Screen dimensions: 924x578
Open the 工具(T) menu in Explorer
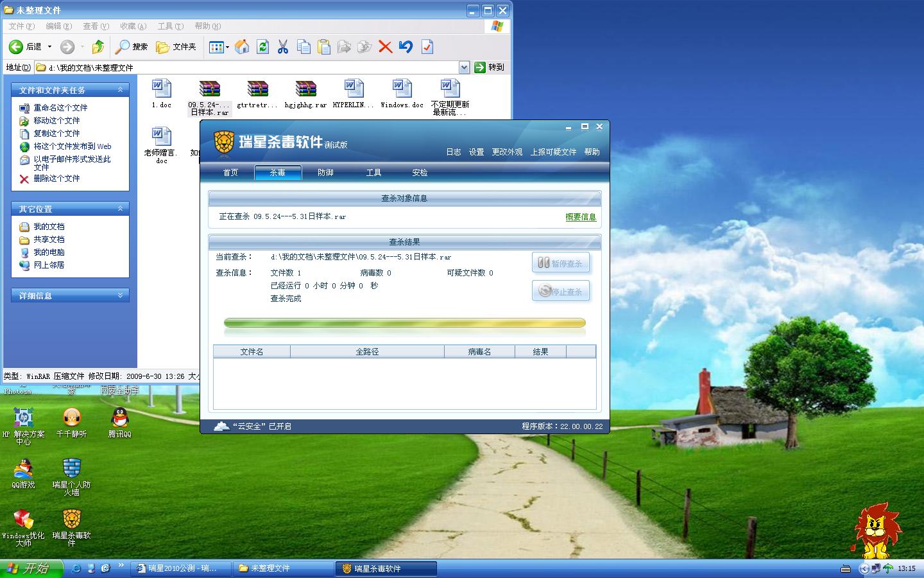[170, 26]
